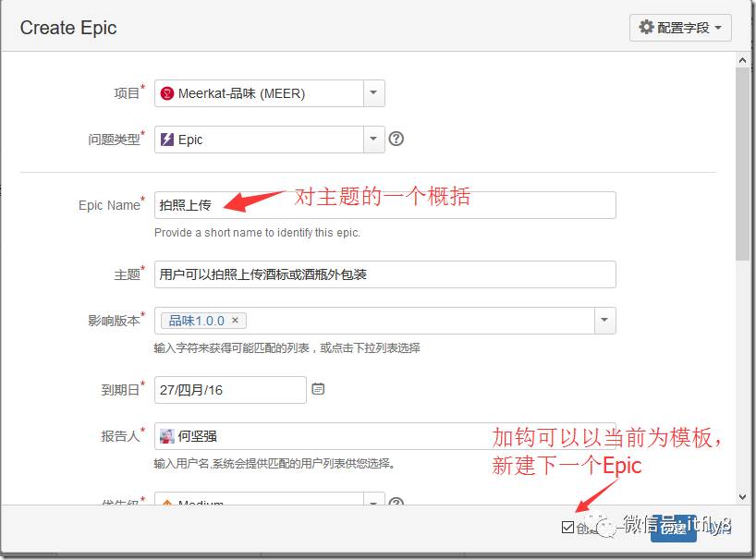Expand the 项目 project dropdown arrow
Screen dimensions: 756x560
click(373, 93)
